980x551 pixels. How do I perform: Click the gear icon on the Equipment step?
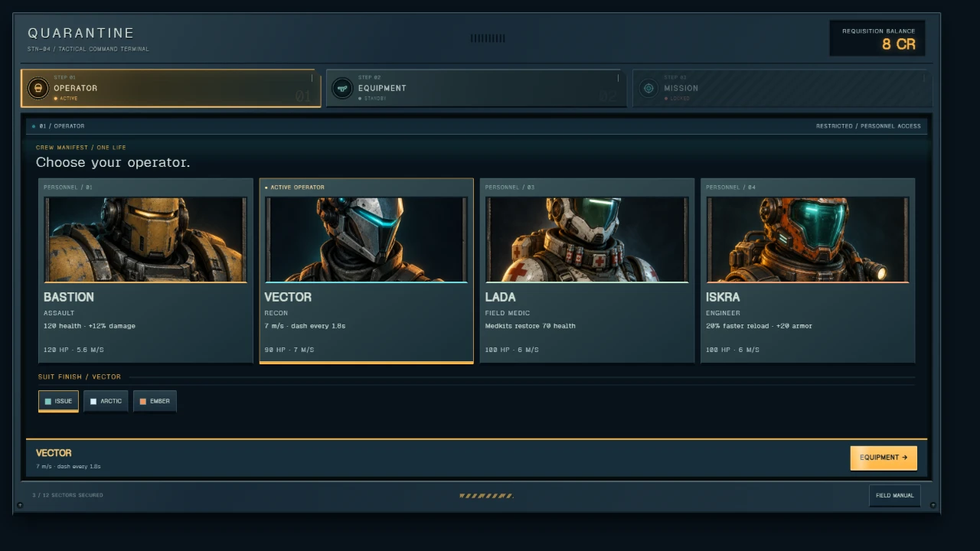tap(342, 88)
